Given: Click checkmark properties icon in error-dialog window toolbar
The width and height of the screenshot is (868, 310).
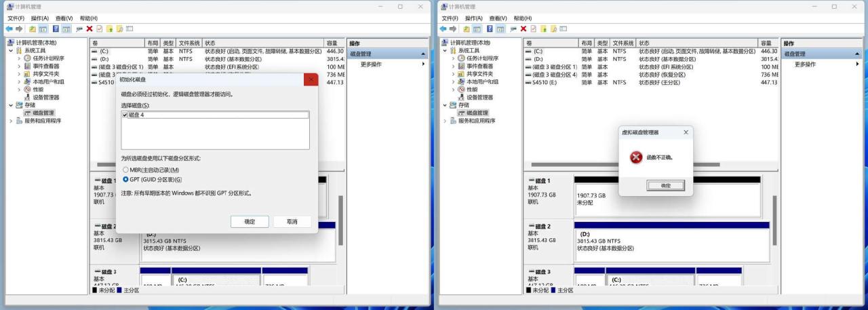Looking at the screenshot, I should [x=533, y=28].
